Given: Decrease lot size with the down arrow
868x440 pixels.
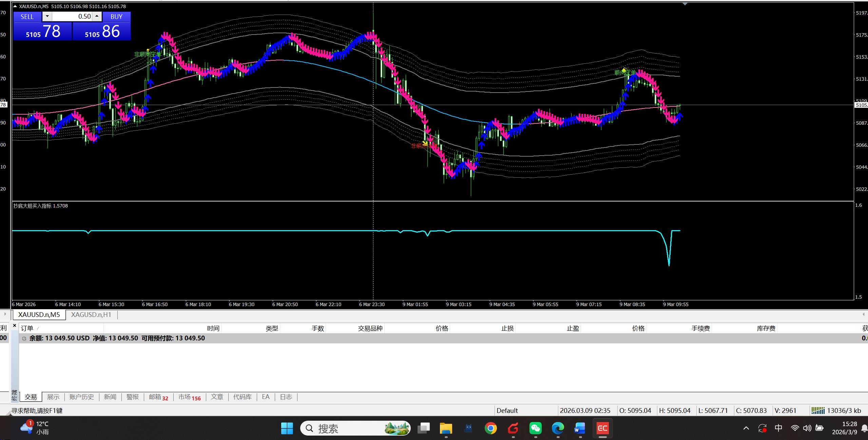Looking at the screenshot, I should pyautogui.click(x=47, y=16).
